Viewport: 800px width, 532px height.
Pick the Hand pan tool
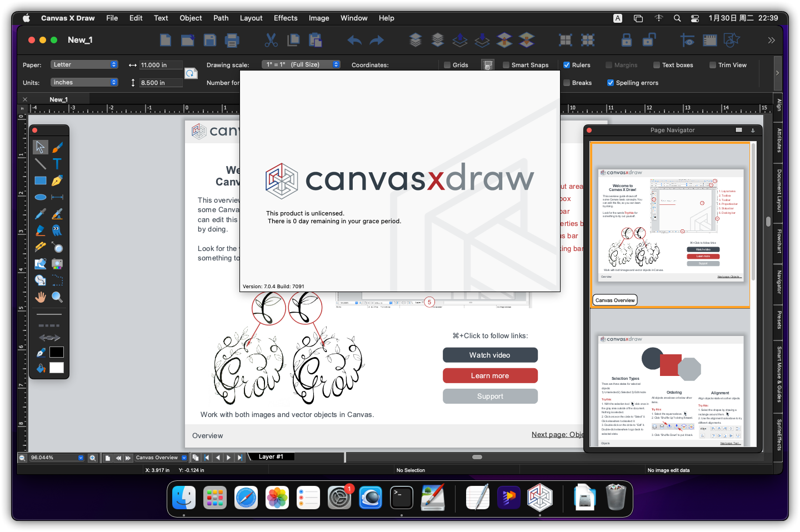tap(41, 297)
